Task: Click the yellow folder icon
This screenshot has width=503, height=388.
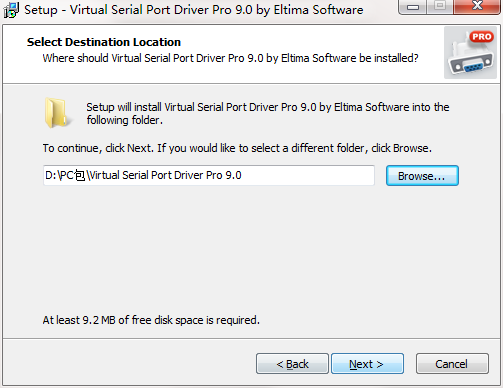Action: (56, 113)
